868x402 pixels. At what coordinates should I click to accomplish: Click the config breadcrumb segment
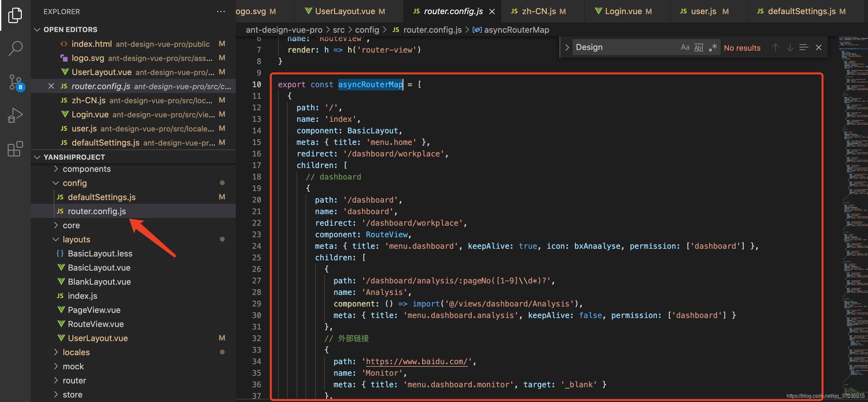[x=367, y=30]
